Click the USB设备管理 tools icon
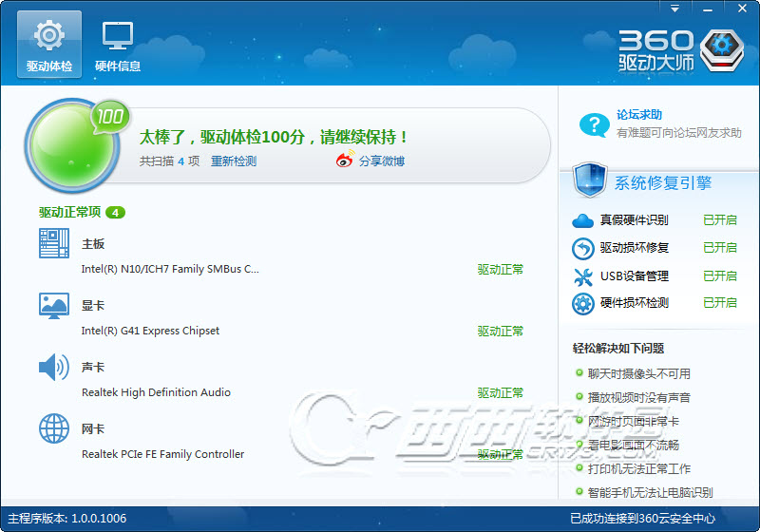760x532 pixels. coord(583,276)
